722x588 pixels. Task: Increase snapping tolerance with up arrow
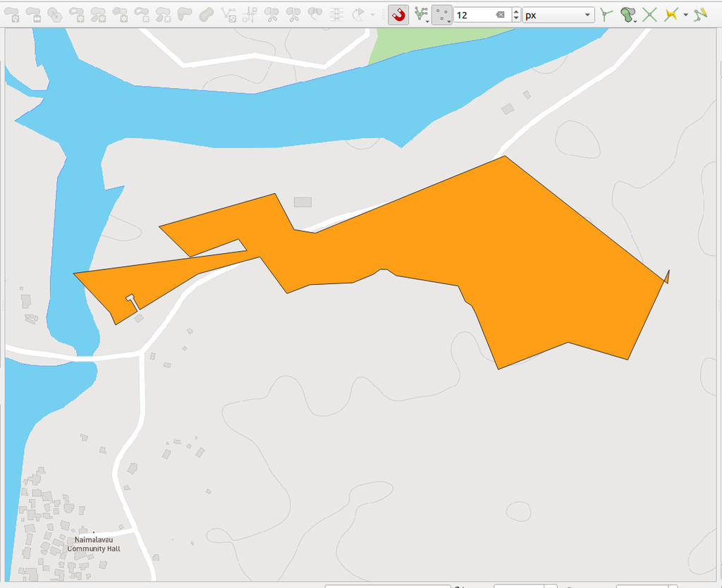[516, 11]
